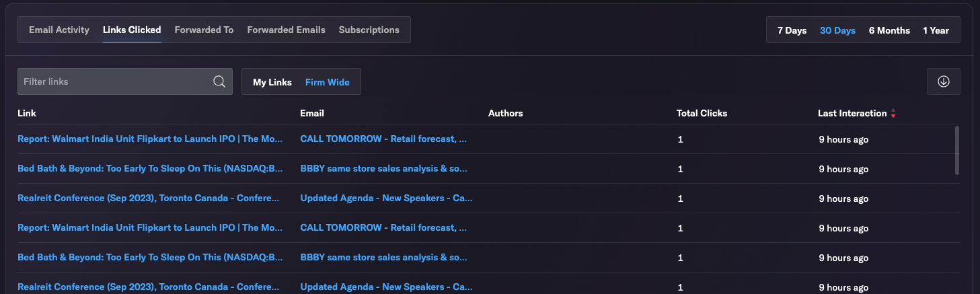Set time range to 1 Year
The image size is (980, 294).
pos(936,30)
